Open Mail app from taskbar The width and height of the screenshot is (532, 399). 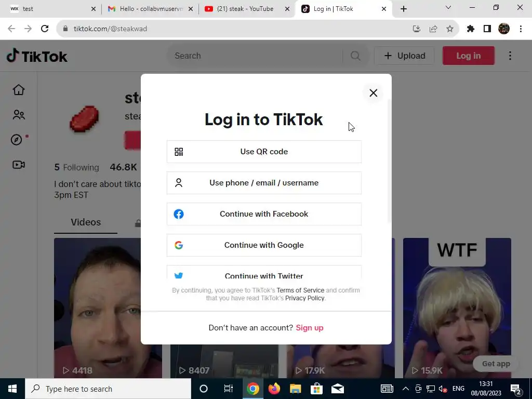pos(338,389)
